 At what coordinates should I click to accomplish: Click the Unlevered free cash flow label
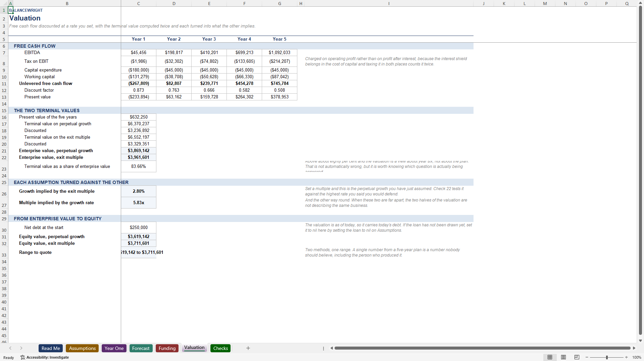tap(46, 84)
